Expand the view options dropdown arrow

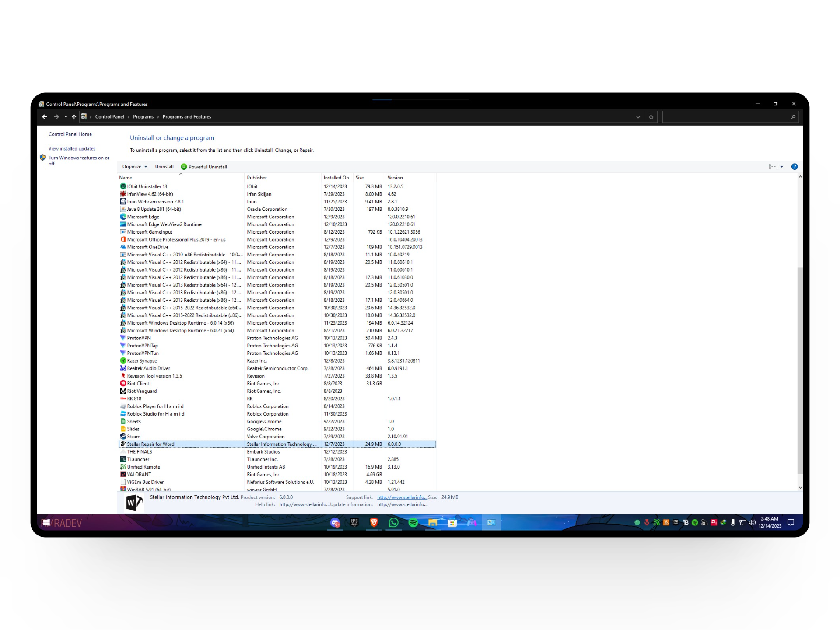[x=782, y=167]
